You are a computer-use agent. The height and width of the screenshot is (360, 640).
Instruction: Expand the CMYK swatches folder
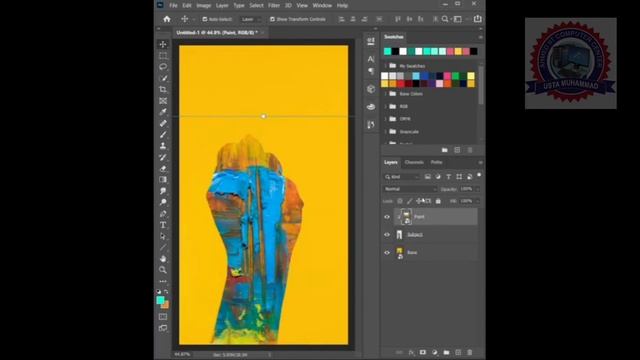[385, 119]
